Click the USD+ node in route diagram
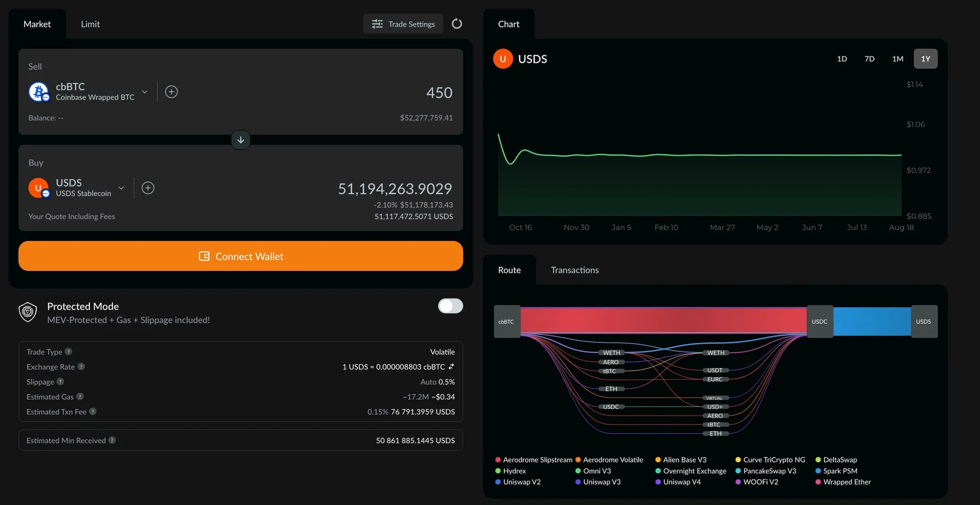Screen dimensions: 980x505 tap(715, 407)
